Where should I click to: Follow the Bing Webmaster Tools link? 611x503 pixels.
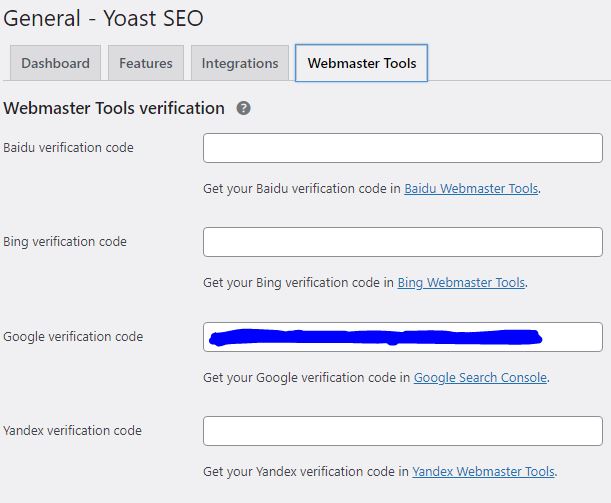461,283
